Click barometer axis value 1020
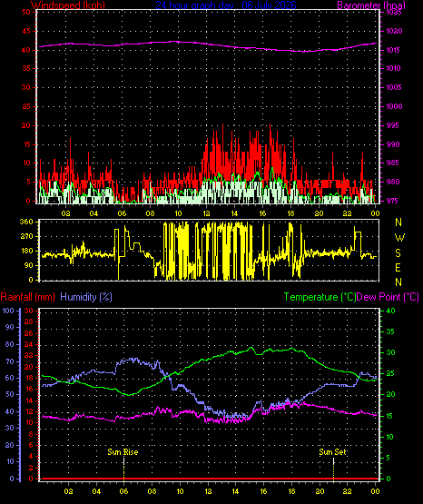The width and height of the screenshot is (423, 504). 394,31
